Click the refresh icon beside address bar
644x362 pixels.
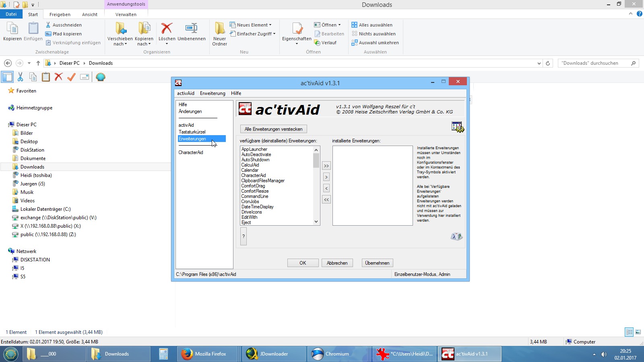(x=548, y=63)
